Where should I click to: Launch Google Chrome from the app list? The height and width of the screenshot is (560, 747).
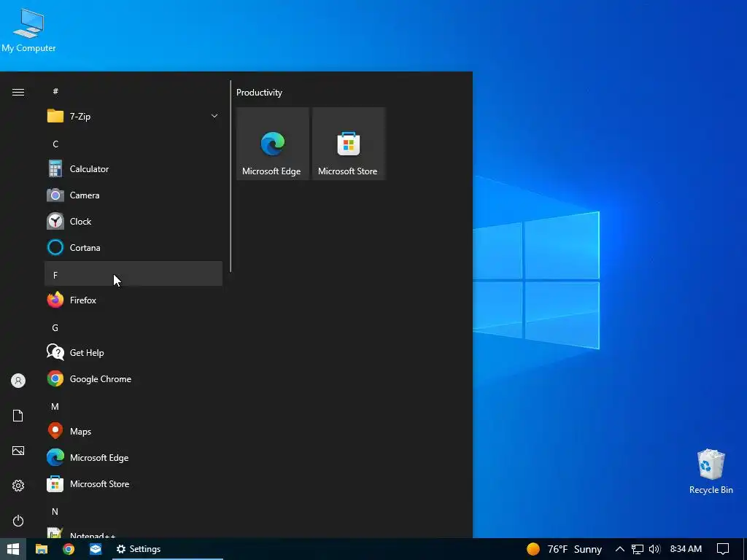133,379
